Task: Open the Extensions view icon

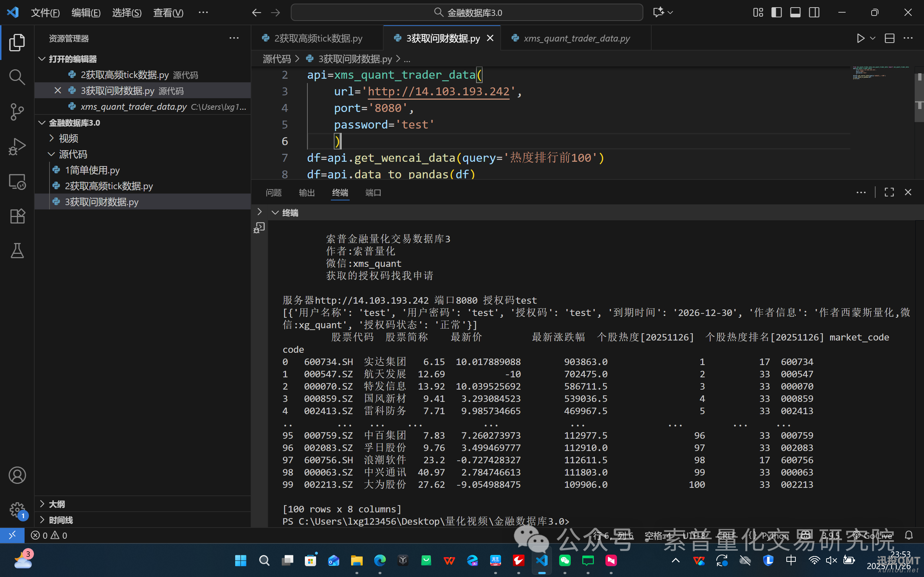Action: [17, 216]
